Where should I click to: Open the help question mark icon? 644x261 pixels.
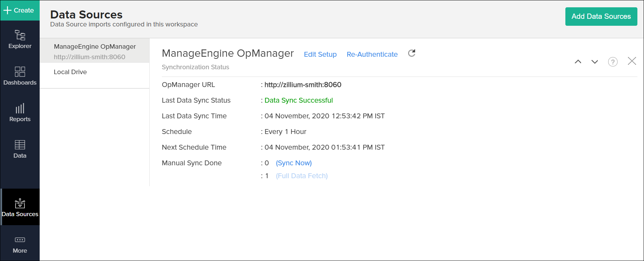tap(612, 62)
